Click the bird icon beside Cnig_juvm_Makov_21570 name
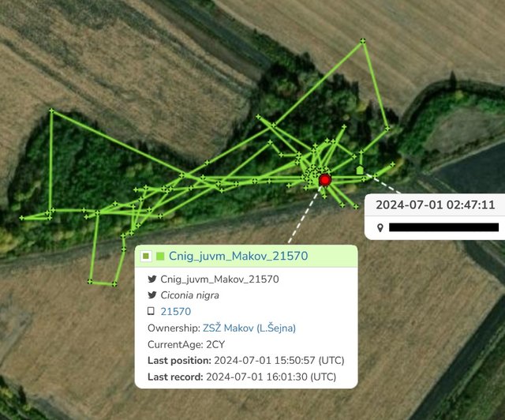The height and width of the screenshot is (420, 505). tap(152, 279)
